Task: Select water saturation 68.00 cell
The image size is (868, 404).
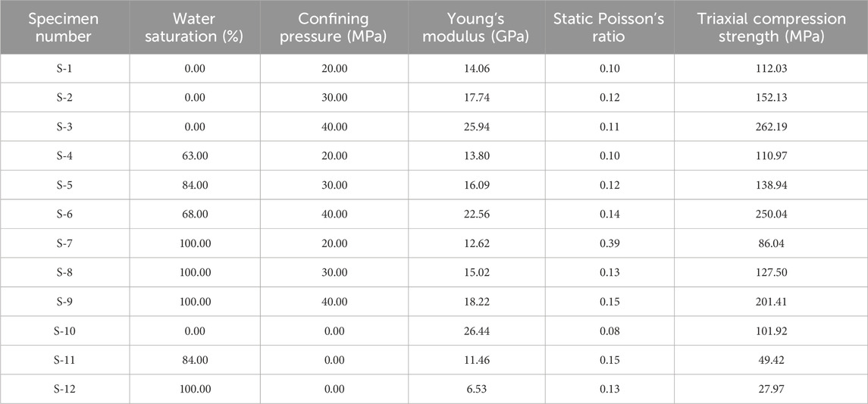Action: (x=195, y=215)
